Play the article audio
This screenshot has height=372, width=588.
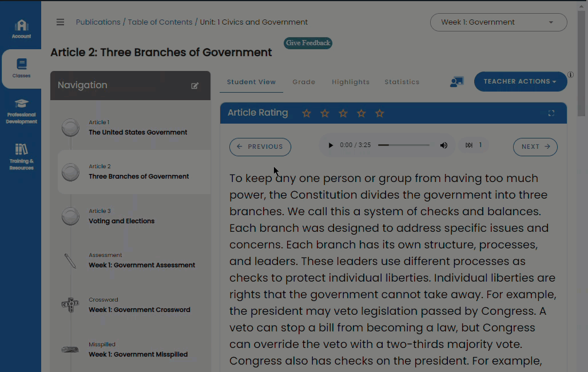[331, 145]
